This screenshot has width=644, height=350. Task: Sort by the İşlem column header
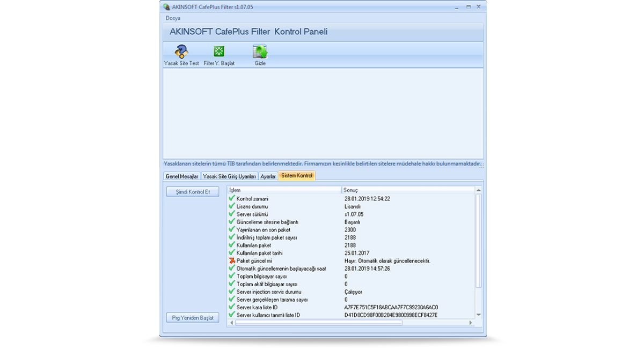coord(284,190)
